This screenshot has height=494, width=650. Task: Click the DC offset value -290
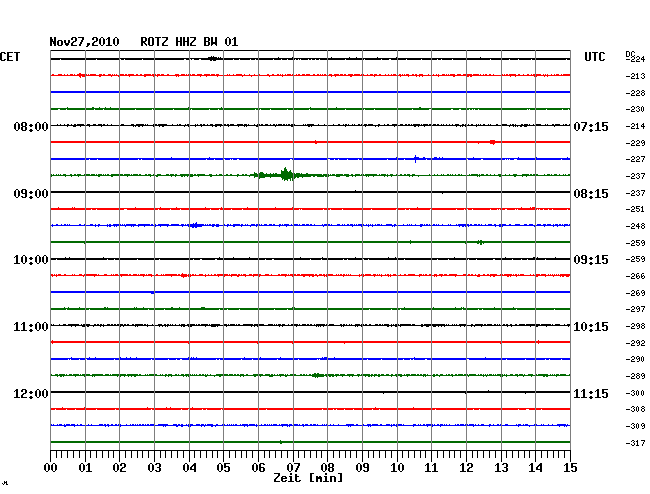coord(635,359)
